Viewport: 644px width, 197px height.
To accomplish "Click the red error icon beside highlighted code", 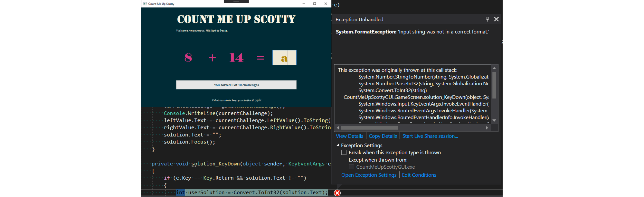I will (337, 193).
